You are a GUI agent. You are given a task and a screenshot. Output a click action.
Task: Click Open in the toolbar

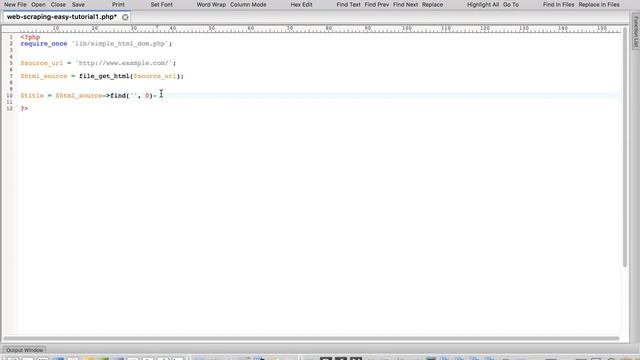tap(38, 4)
